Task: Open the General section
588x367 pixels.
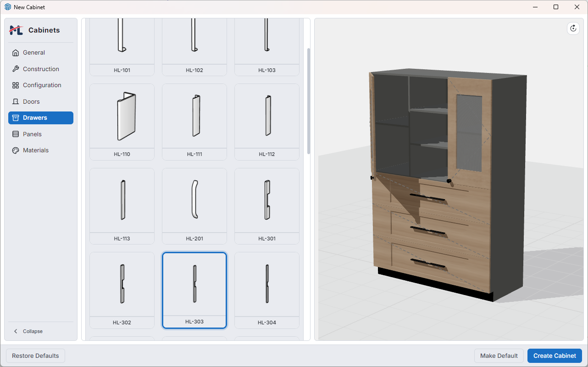Action: pos(41,53)
